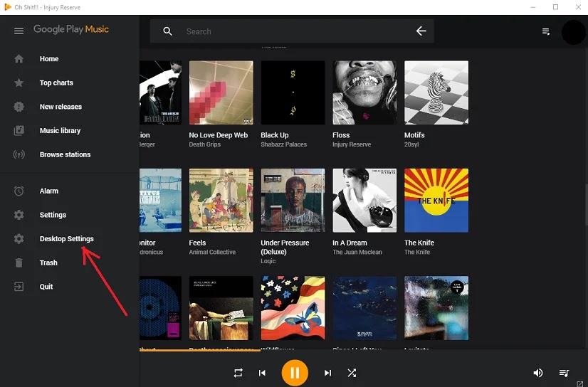The image size is (588, 387).
Task: Click the Animal Collective artist link
Action: [212, 252]
